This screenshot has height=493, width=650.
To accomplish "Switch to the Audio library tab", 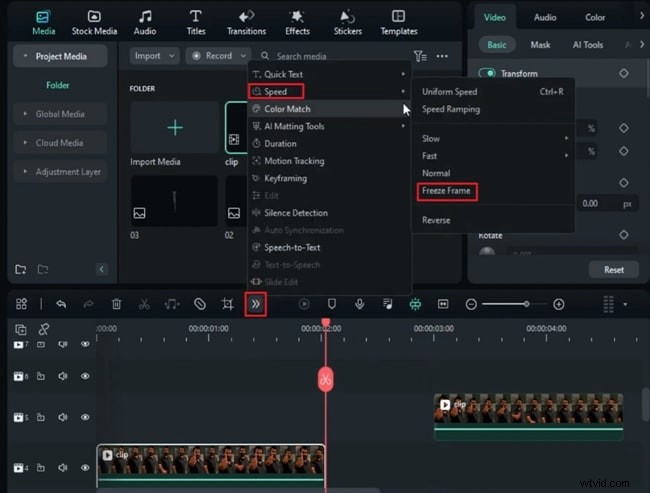I will coord(145,23).
